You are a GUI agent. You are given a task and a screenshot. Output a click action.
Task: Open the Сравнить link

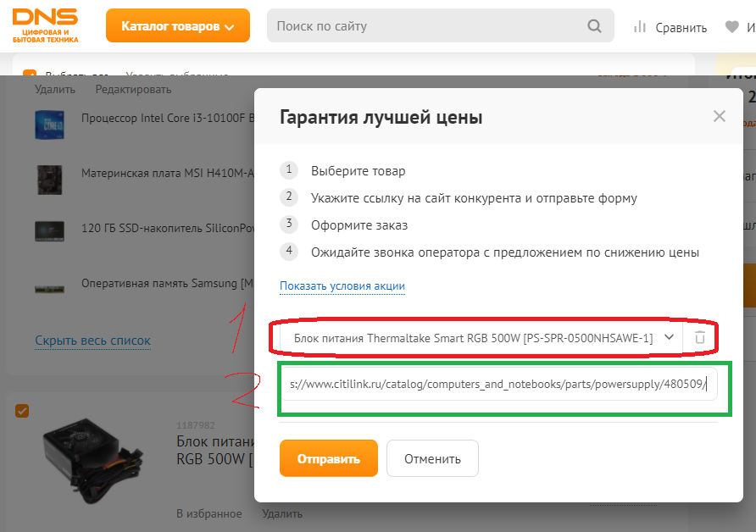pyautogui.click(x=681, y=28)
